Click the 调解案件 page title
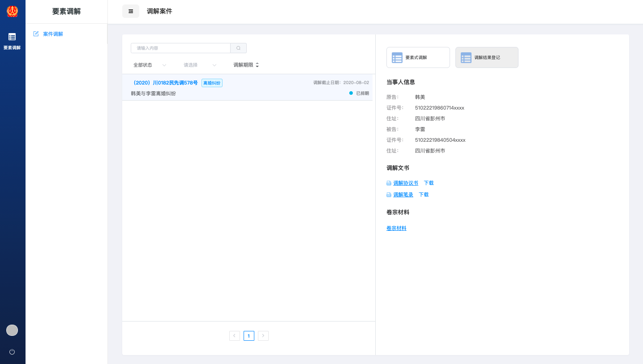Image resolution: width=643 pixels, height=364 pixels. click(159, 11)
